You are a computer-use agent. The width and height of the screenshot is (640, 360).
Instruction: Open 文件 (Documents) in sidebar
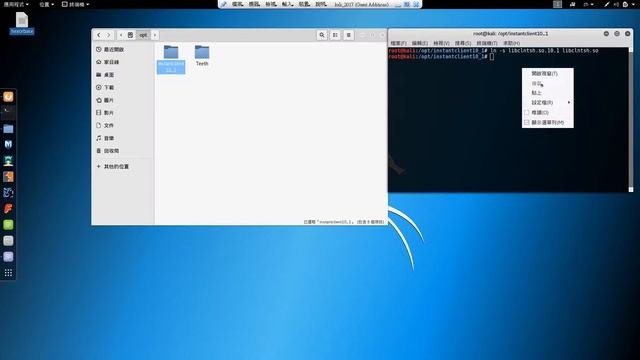pos(122,125)
